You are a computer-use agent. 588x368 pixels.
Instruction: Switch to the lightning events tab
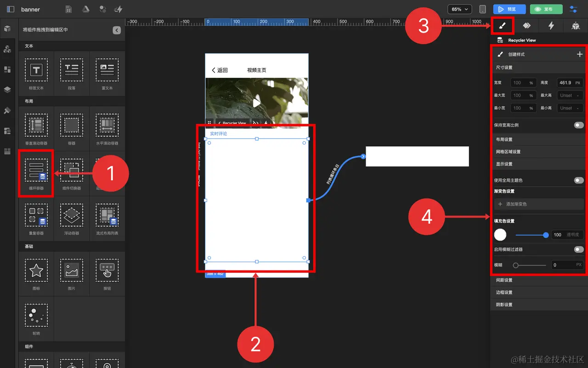point(551,26)
